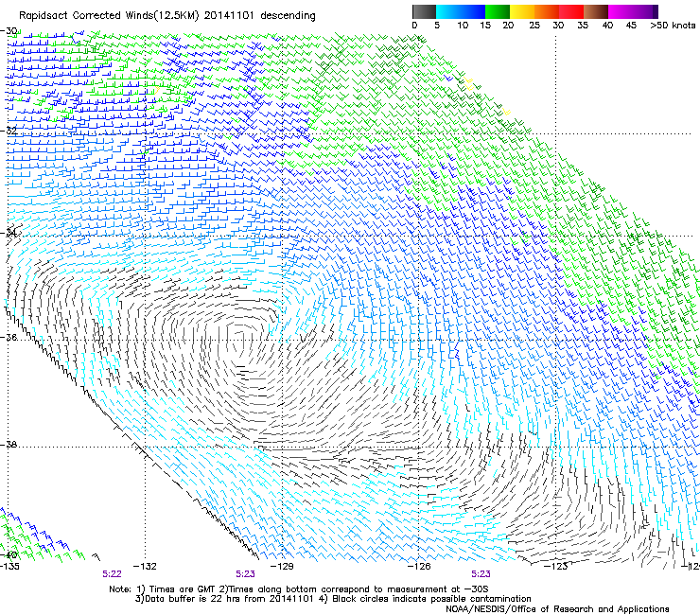Click the red 30-35 knots legend swatch
The image size is (700, 615).
click(x=571, y=11)
